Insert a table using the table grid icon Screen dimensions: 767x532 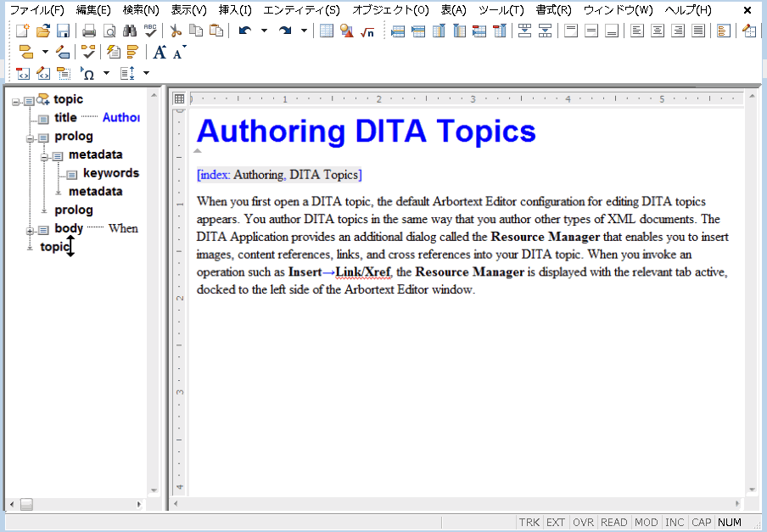point(327,31)
